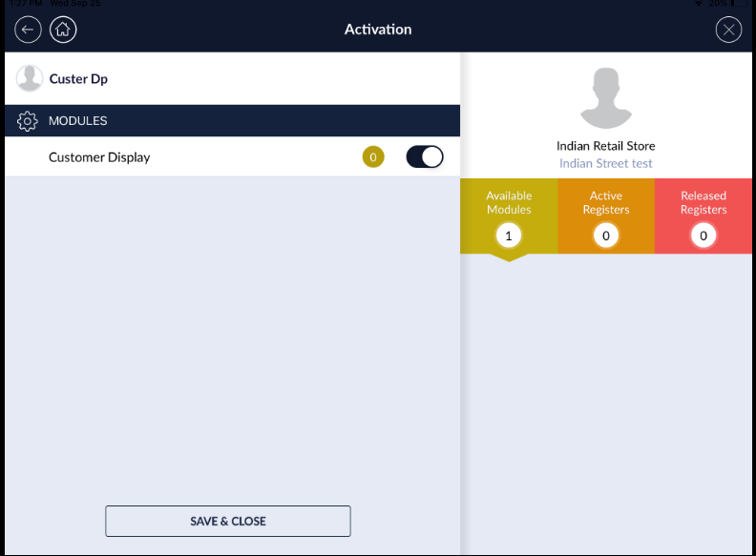Select the Indian Retail Store profile picture
The image size is (756, 556).
(605, 97)
